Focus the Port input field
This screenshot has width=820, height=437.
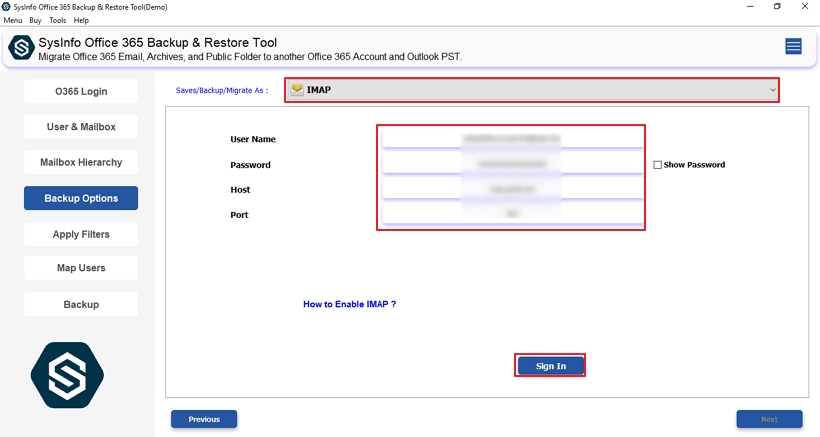coord(512,214)
